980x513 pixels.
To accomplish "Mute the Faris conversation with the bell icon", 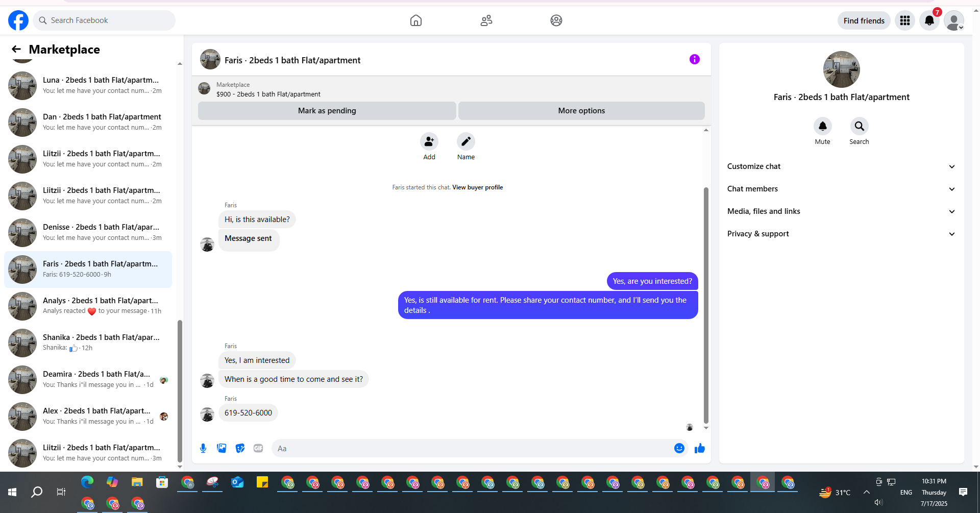I will 823,126.
